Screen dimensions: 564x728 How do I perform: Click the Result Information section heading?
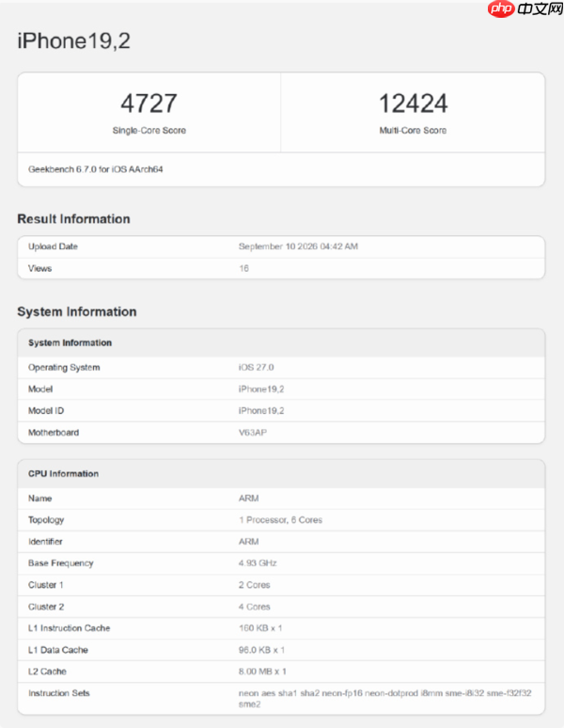[x=73, y=218]
